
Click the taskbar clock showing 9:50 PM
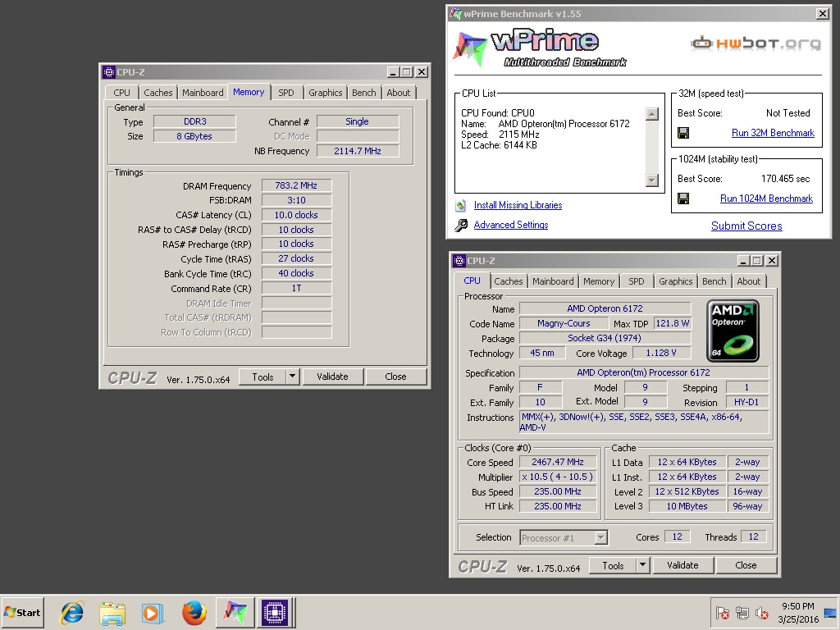(797, 606)
